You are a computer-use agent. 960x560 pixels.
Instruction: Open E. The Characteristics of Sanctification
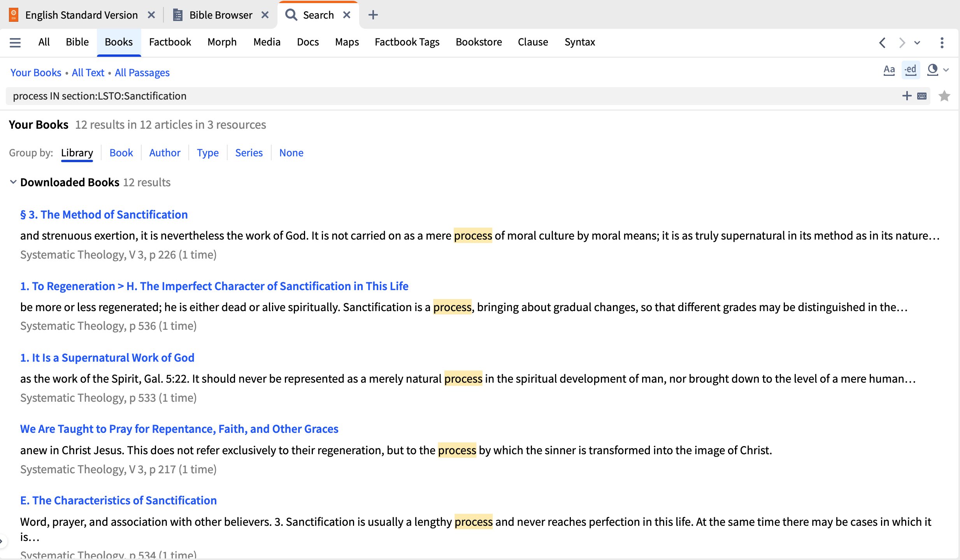click(118, 500)
